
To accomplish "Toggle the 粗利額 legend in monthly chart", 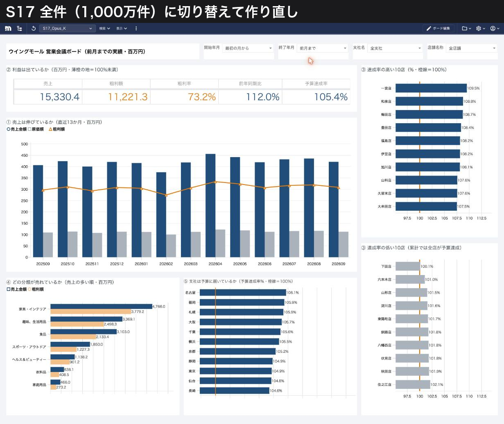I will pyautogui.click(x=57, y=129).
